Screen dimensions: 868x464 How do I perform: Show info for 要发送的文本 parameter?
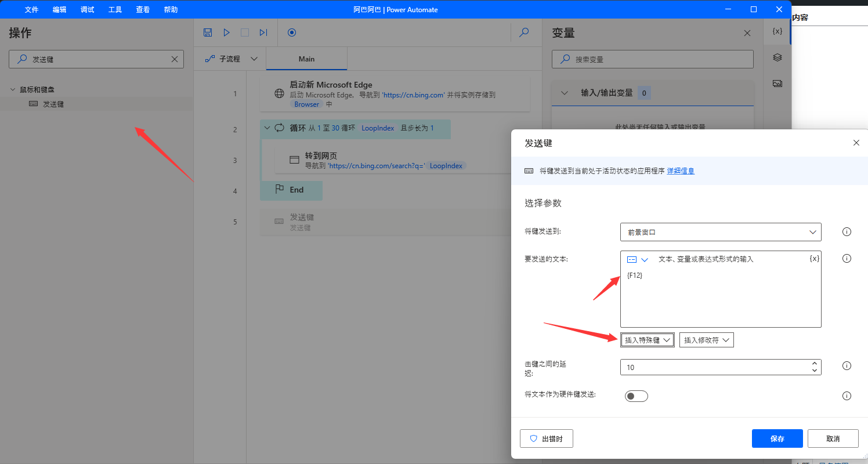847,259
